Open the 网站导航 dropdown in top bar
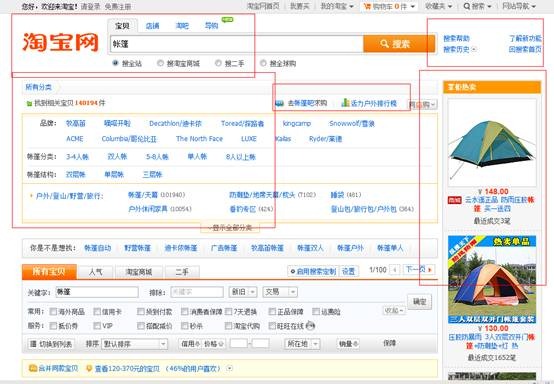 click(x=519, y=6)
